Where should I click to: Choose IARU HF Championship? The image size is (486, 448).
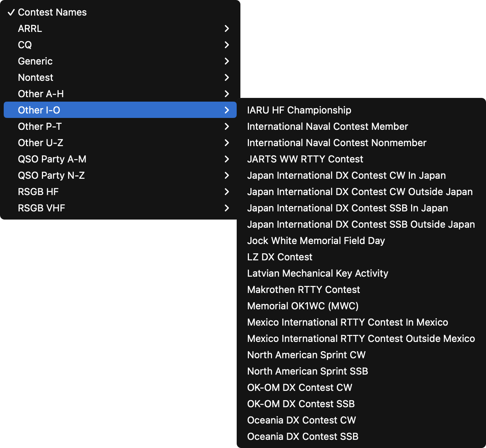coord(361,110)
